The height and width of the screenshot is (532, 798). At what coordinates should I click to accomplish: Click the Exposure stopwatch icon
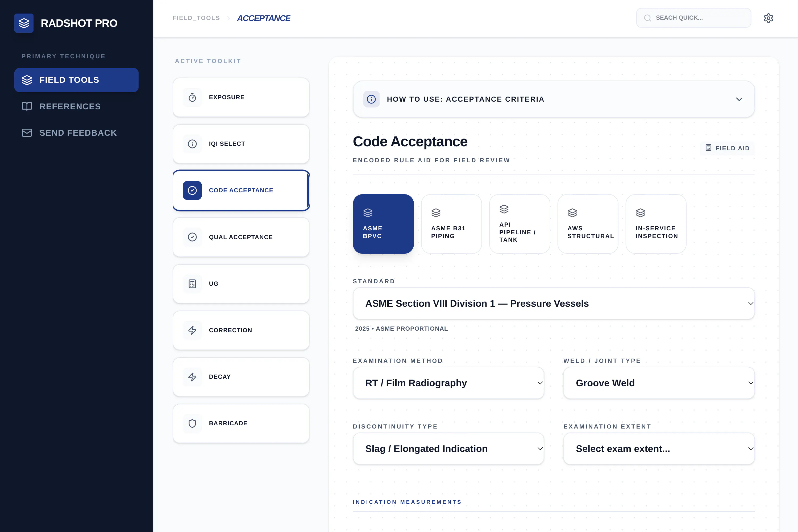coord(192,97)
